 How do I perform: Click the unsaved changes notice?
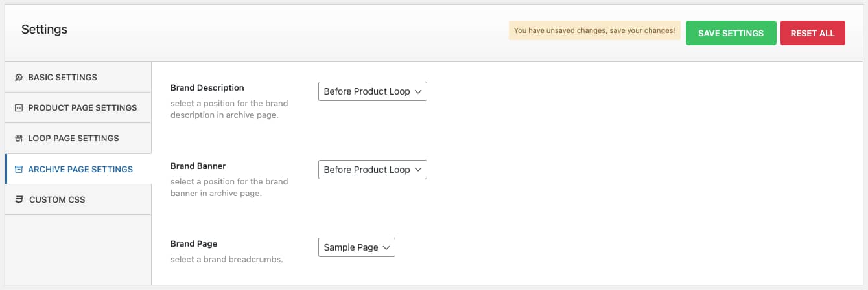(x=594, y=30)
